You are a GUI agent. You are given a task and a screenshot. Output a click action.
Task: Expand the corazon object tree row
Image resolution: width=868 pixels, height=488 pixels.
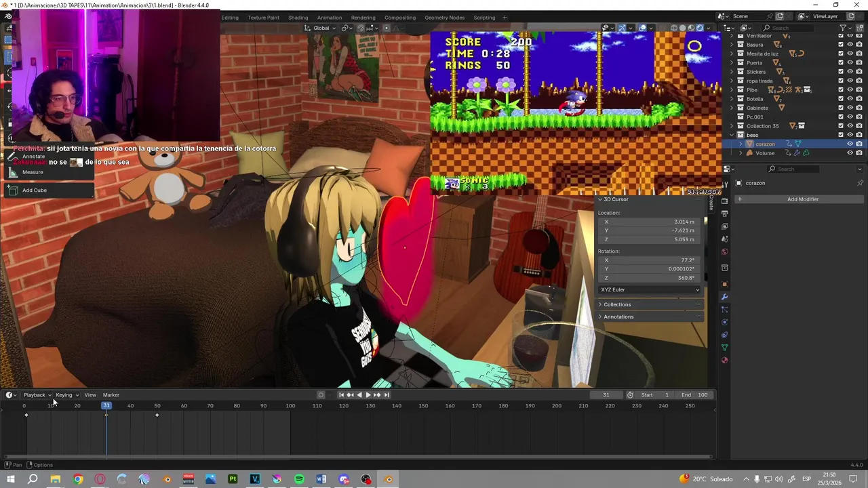[741, 144]
